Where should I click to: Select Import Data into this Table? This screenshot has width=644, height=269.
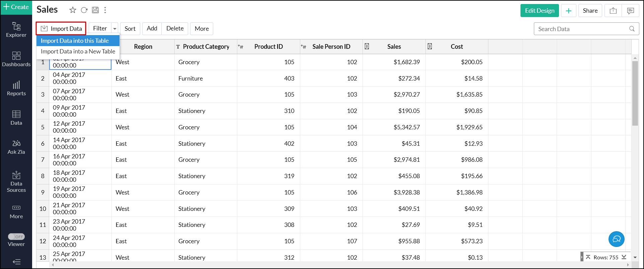[x=75, y=41]
